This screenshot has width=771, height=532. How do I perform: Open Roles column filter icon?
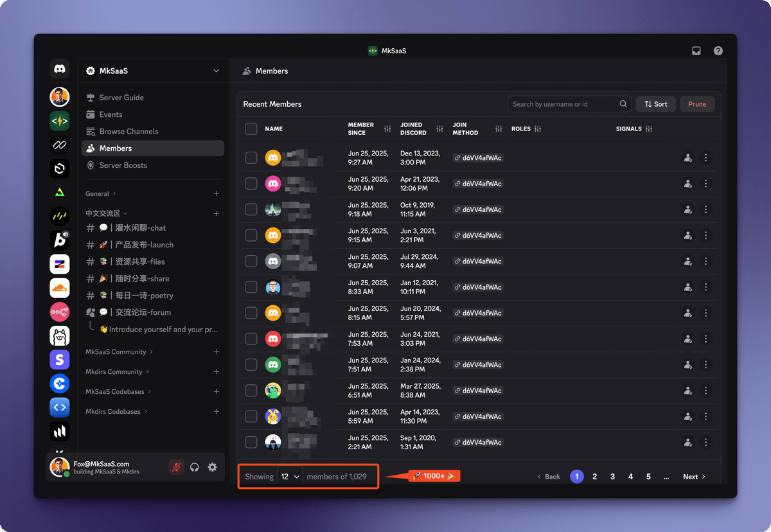click(538, 129)
